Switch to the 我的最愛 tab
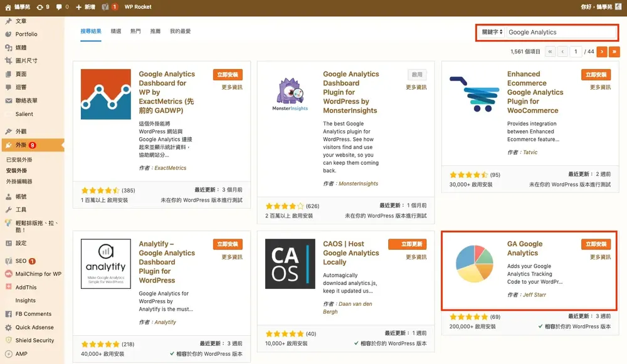The height and width of the screenshot is (364, 627). point(181,31)
